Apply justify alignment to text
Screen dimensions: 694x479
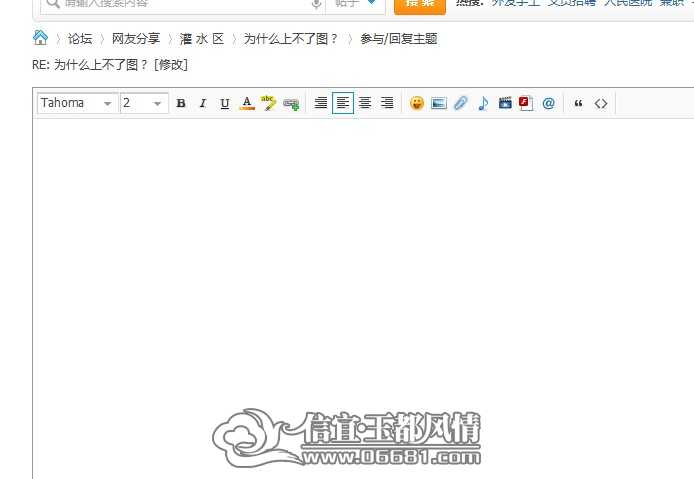tap(321, 103)
